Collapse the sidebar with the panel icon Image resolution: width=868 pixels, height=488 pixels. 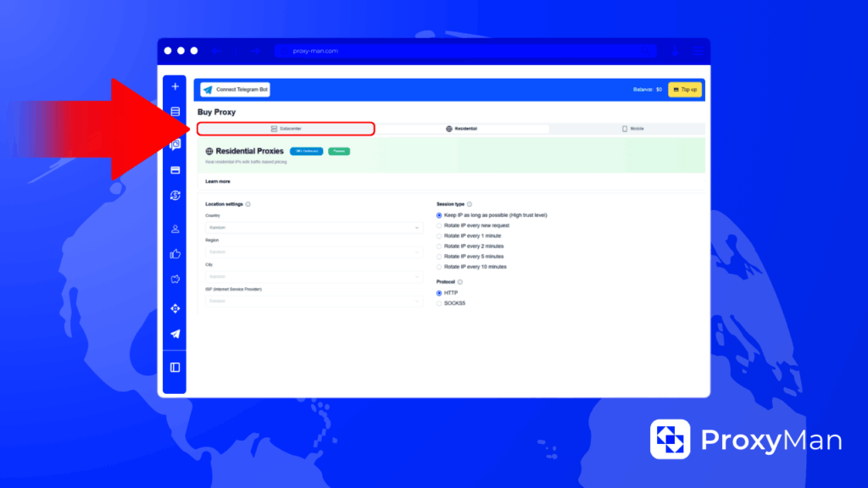pyautogui.click(x=175, y=367)
